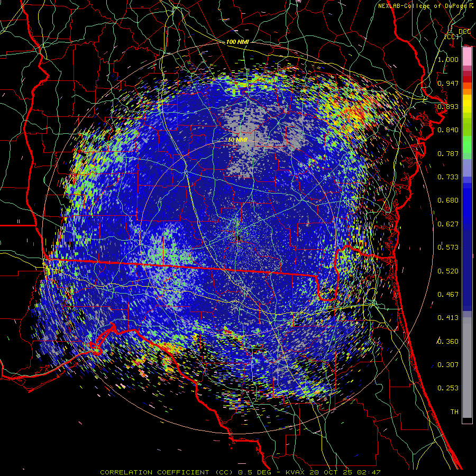Image resolution: width=476 pixels, height=476 pixels.
Task: Select the 0.520 legend value
Action: click(x=448, y=271)
